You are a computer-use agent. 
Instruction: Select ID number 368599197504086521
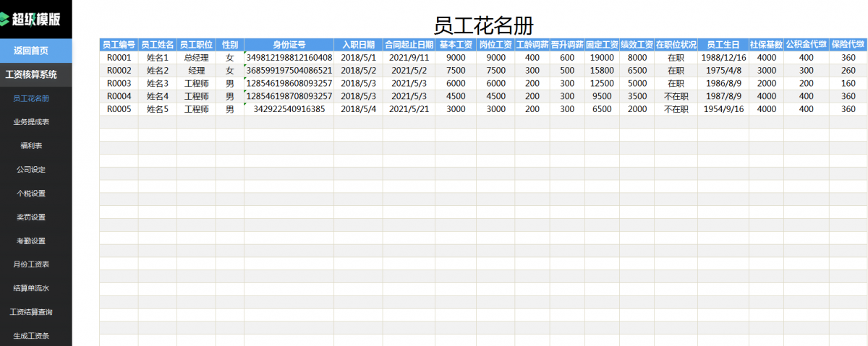click(x=289, y=71)
